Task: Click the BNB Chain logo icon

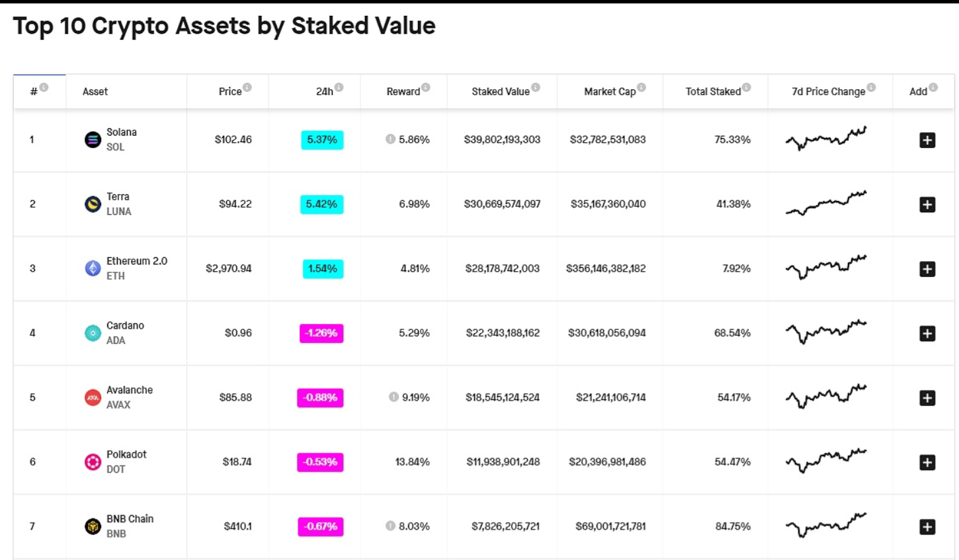Action: point(93,526)
